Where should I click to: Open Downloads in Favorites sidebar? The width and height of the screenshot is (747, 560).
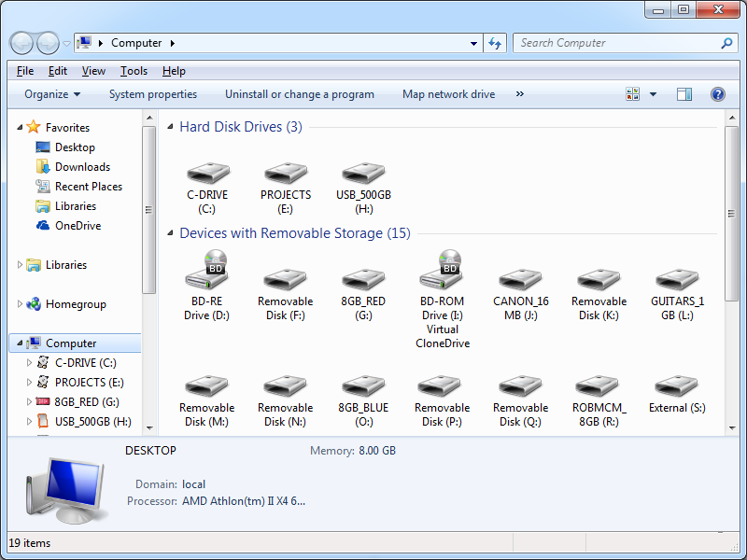point(82,167)
